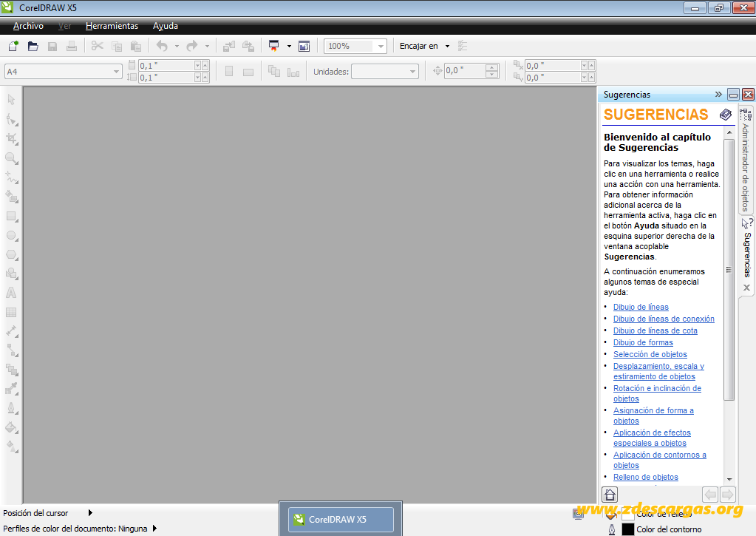Click the CorelDRAW X5 taskbar button

341,520
